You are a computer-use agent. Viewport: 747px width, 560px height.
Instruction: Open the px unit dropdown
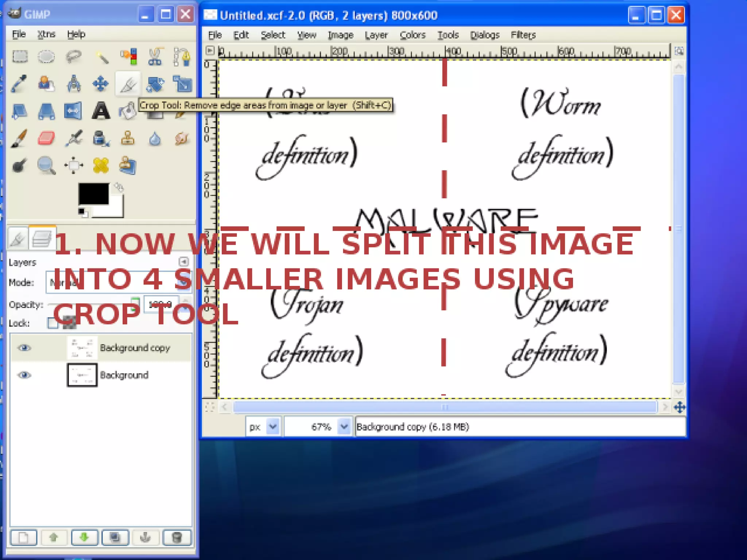tap(272, 426)
